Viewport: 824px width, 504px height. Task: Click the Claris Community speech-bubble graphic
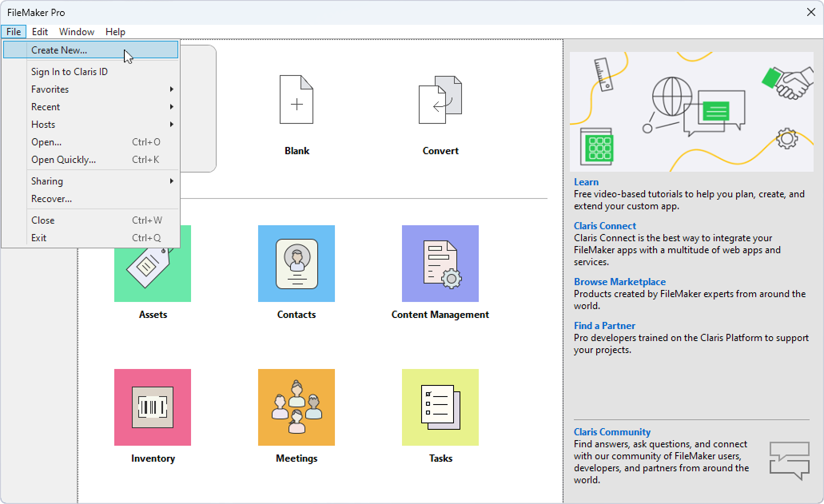click(789, 459)
